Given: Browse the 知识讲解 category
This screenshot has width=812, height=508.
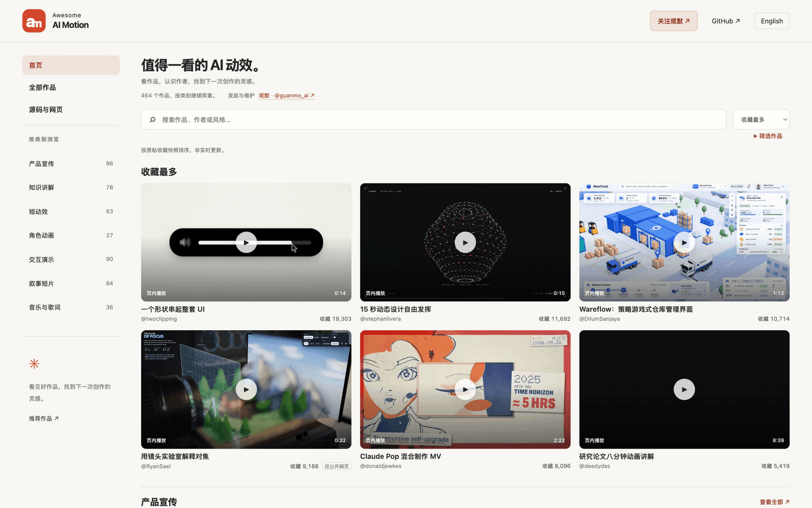Looking at the screenshot, I should click(71, 187).
